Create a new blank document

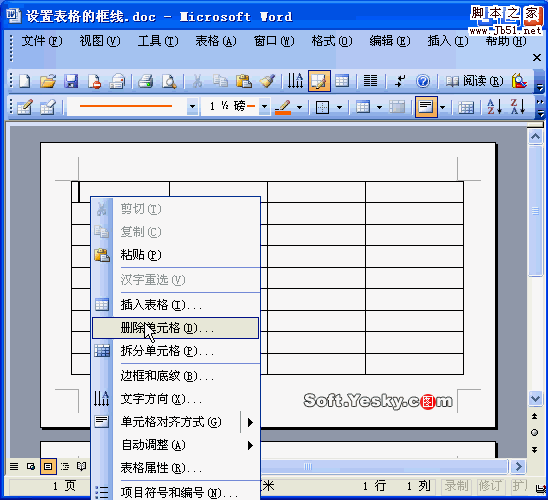tap(25, 81)
